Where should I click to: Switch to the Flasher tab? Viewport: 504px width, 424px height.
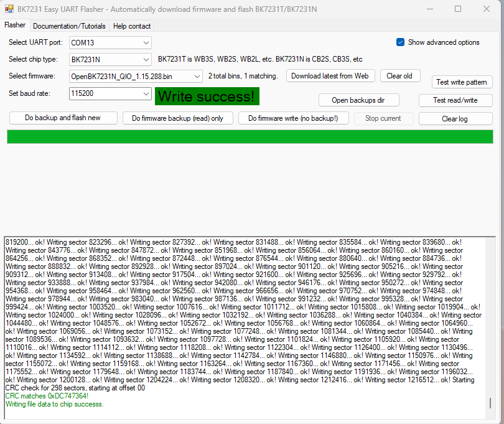click(x=15, y=25)
